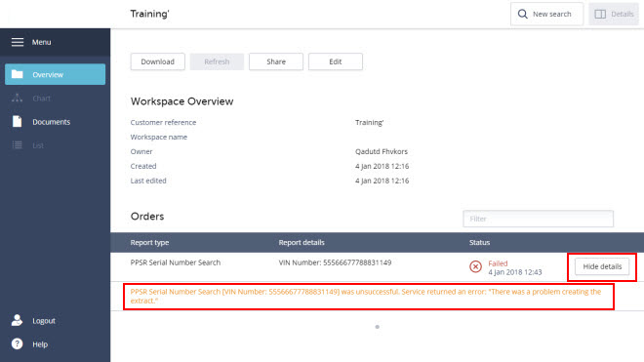Click customer reference value Training'
The height and width of the screenshot is (362, 644).
click(x=369, y=122)
